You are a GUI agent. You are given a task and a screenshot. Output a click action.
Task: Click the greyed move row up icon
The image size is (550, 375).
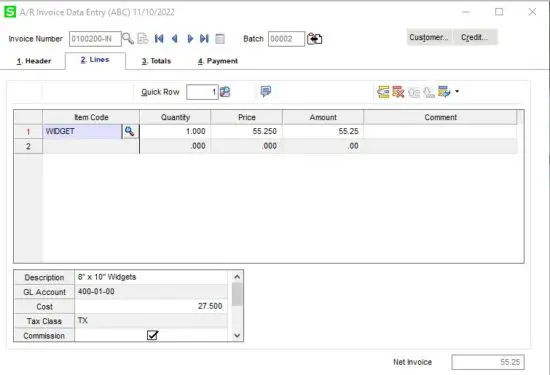[x=414, y=92]
